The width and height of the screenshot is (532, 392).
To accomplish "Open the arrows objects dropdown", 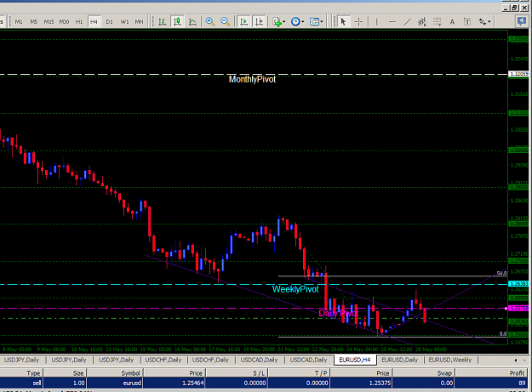I will pos(484,22).
